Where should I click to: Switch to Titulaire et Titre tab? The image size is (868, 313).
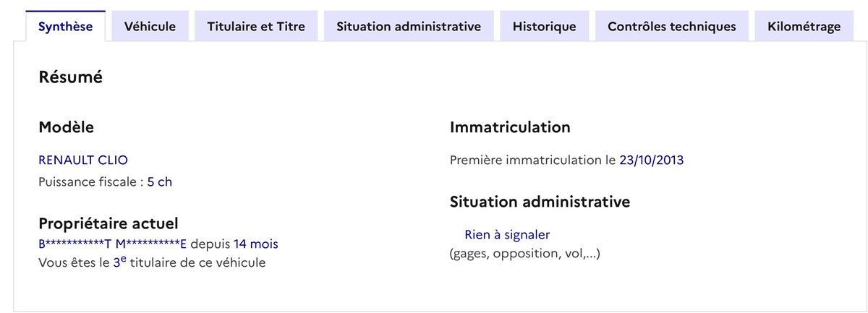coord(256,27)
